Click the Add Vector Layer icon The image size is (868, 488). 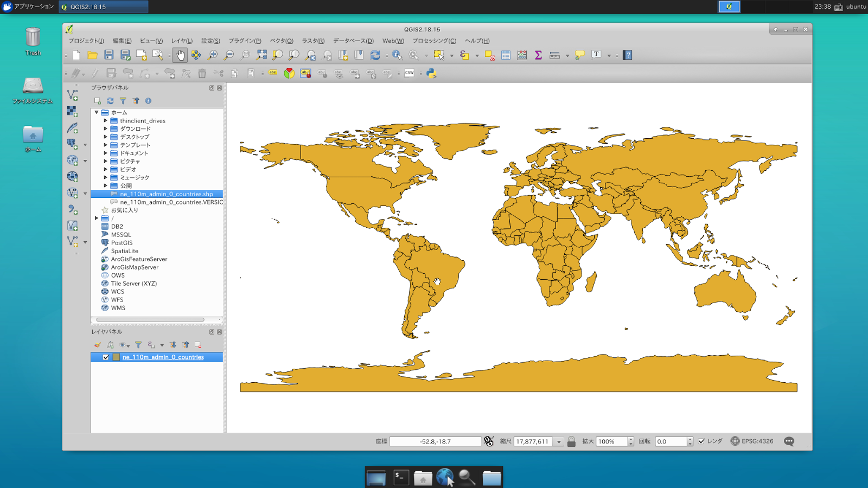(x=72, y=95)
